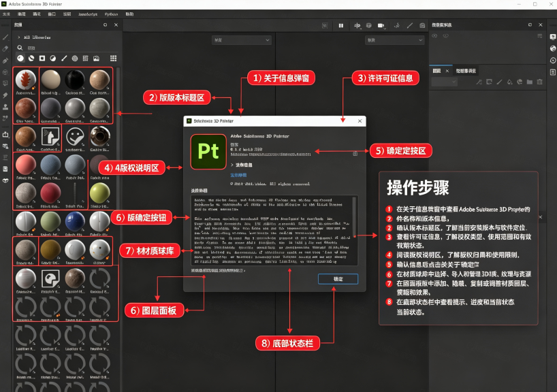This screenshot has height=392, width=557.
Task: Add a fill layer with bucket icon
Action: [x=509, y=82]
